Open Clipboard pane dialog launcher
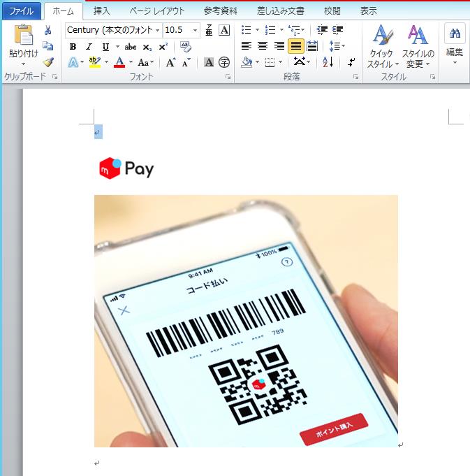470x476 pixels. [x=55, y=77]
